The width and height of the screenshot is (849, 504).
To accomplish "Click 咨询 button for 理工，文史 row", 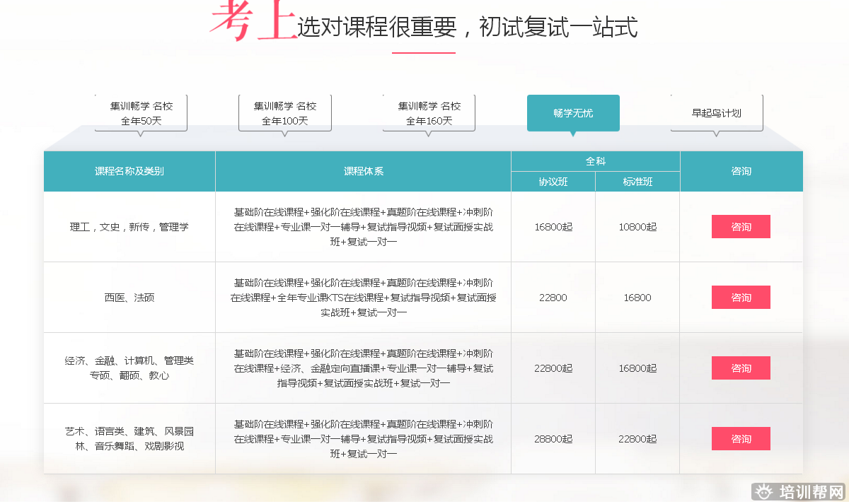I will pyautogui.click(x=741, y=227).
